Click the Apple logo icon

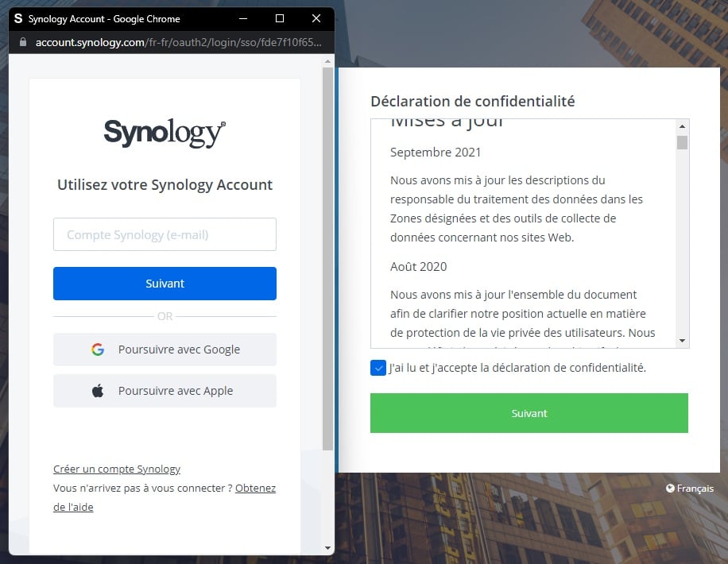click(98, 390)
